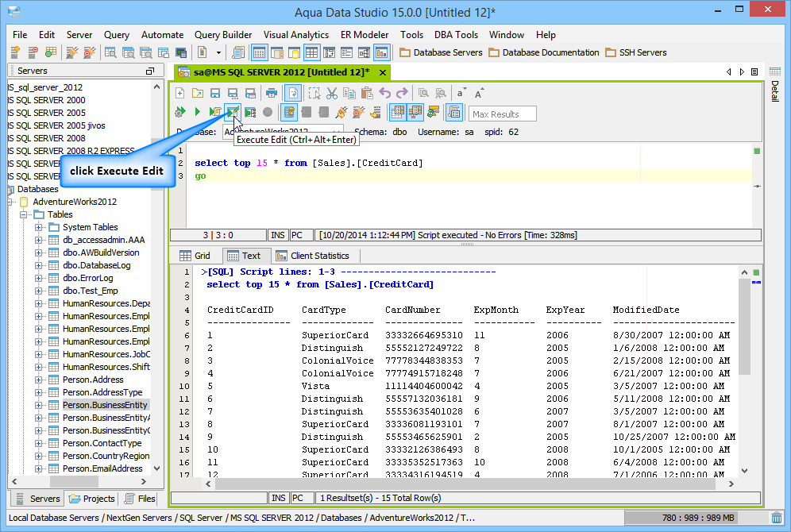Open the new document dropdown arrow
Image resolution: width=791 pixels, height=532 pixels.
(x=218, y=52)
